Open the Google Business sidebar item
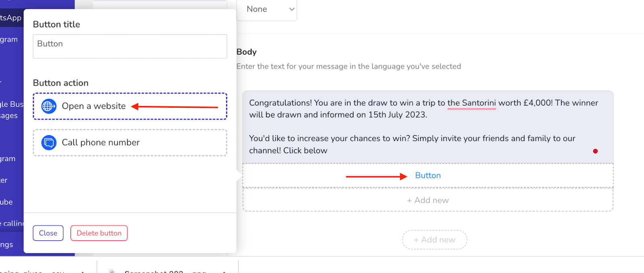The height and width of the screenshot is (273, 644). [12, 104]
